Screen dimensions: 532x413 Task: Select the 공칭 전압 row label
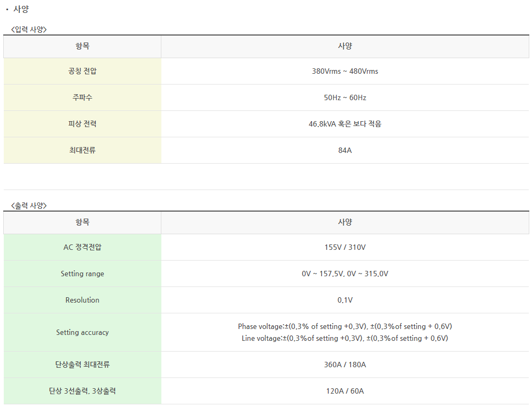(x=82, y=71)
